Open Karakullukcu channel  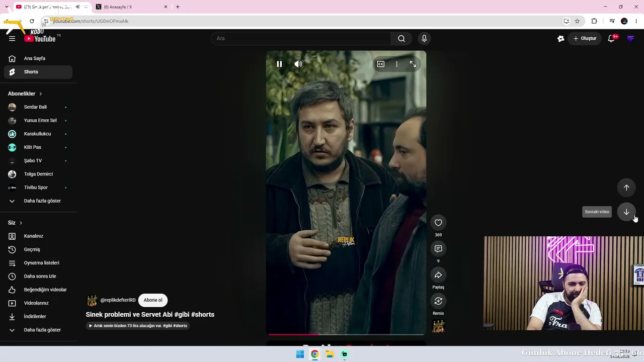(38, 134)
